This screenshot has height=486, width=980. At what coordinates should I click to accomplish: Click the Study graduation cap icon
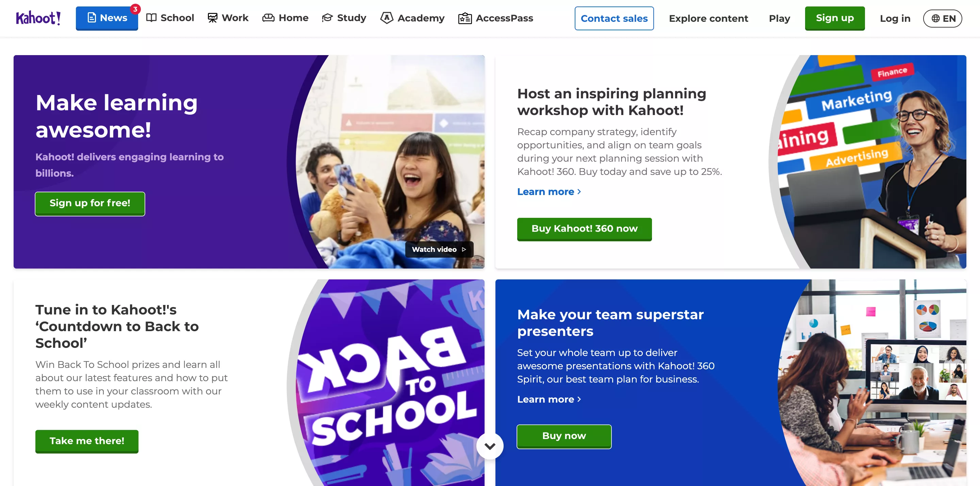coord(327,17)
